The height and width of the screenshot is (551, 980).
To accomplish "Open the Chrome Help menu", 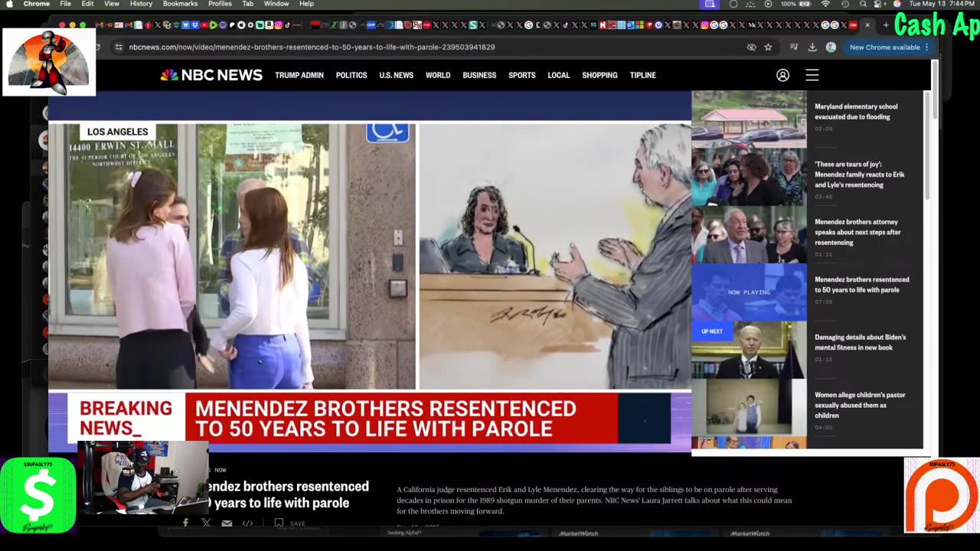I will (306, 4).
